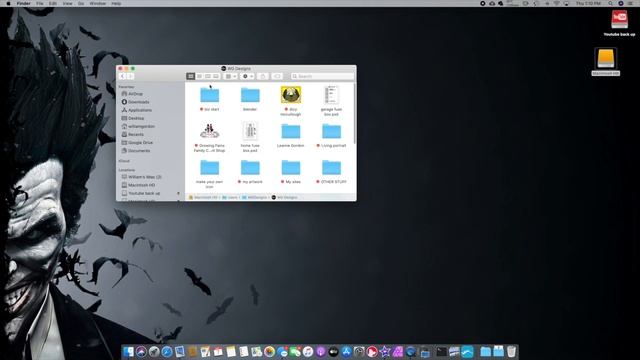
Task: Open the Finder menu in menu bar
Action: click(x=23, y=3)
